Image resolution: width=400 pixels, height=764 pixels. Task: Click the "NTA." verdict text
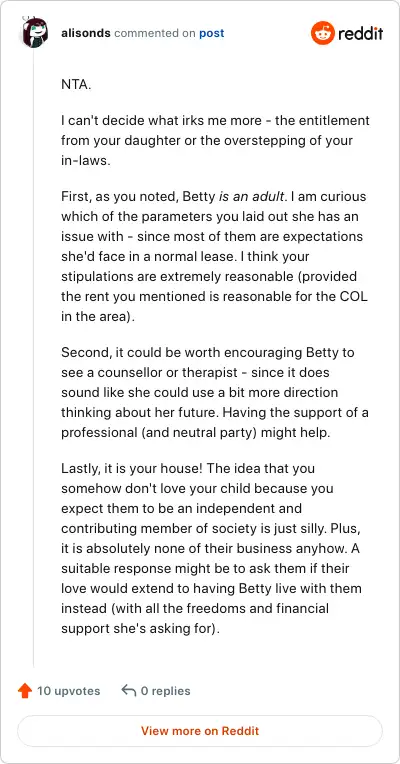pos(76,84)
